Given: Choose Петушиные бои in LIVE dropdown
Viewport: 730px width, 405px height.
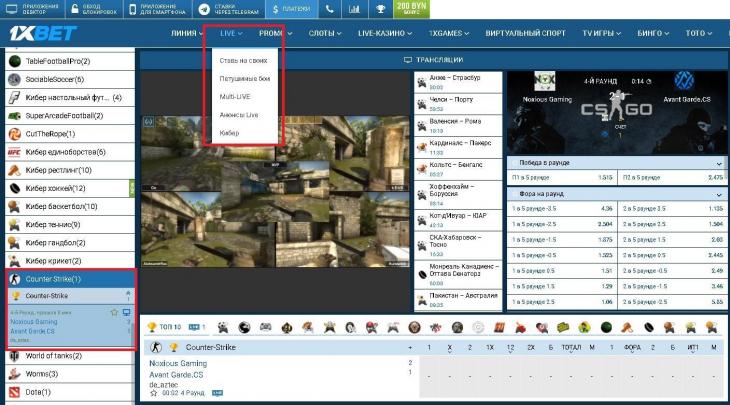Looking at the screenshot, I should click(243, 78).
